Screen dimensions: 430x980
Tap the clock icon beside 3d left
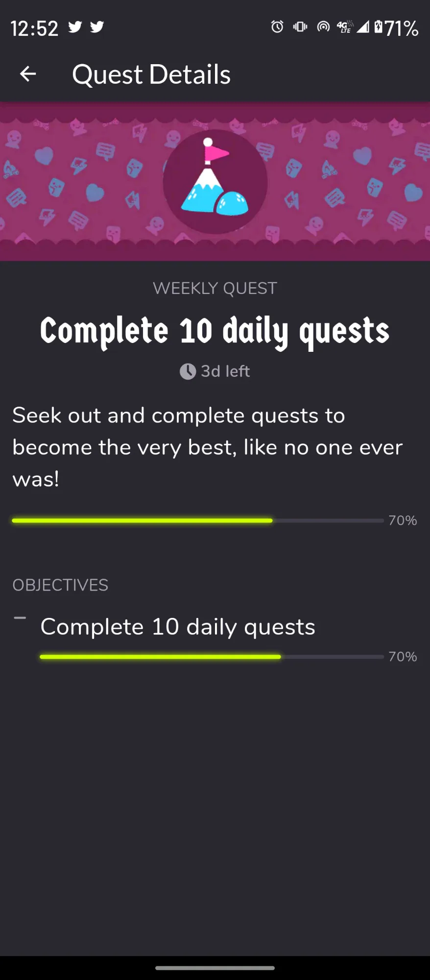pyautogui.click(x=188, y=371)
